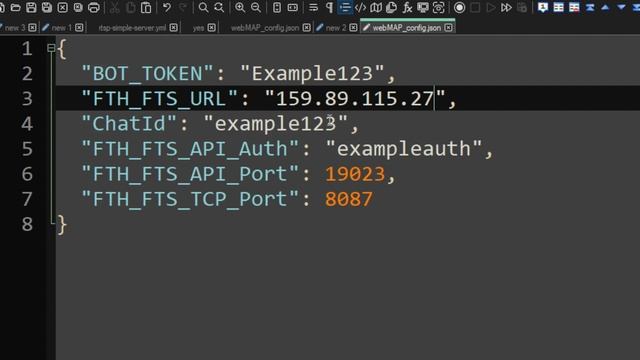Click the first colored table-grid icon
The height and width of the screenshot is (360, 640).
pos(559,7)
